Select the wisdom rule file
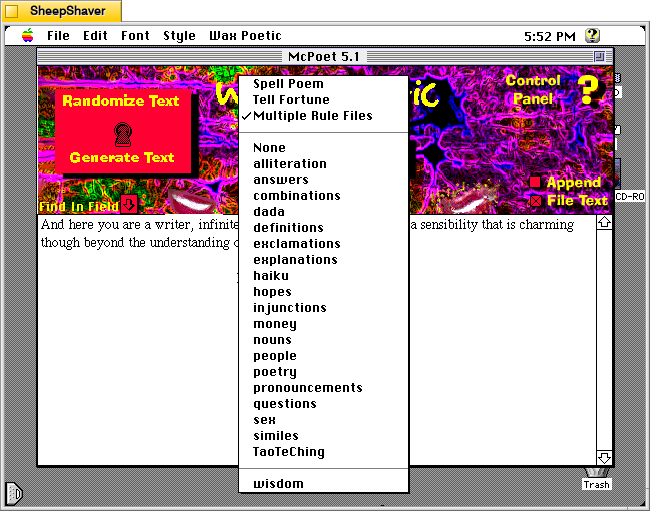Screen dimensions: 650x511 click(323, 484)
